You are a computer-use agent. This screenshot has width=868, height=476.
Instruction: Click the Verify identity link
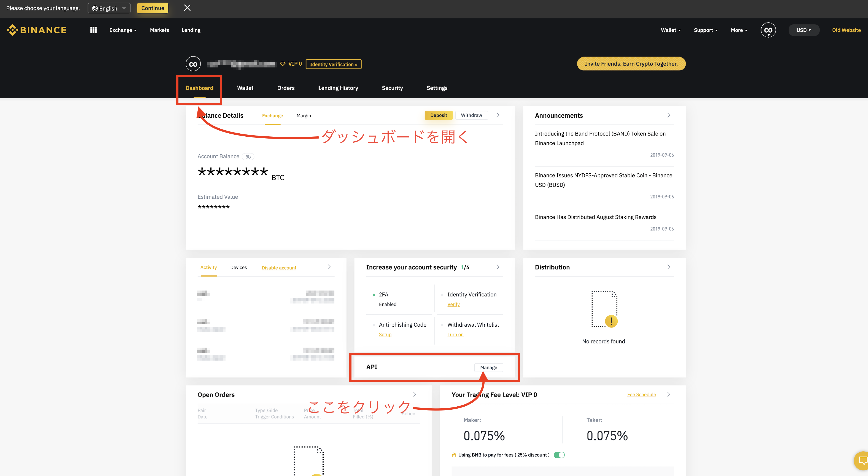[x=453, y=304]
